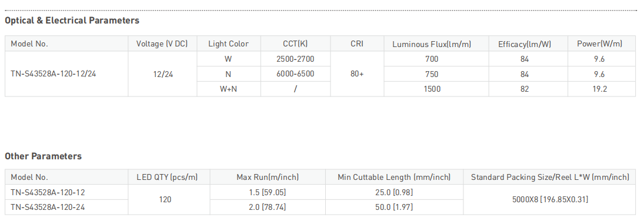The width and height of the screenshot is (644, 224).
Task: Click the 5000X8 [196.85X0.31] packing size cell
Action: coord(550,200)
